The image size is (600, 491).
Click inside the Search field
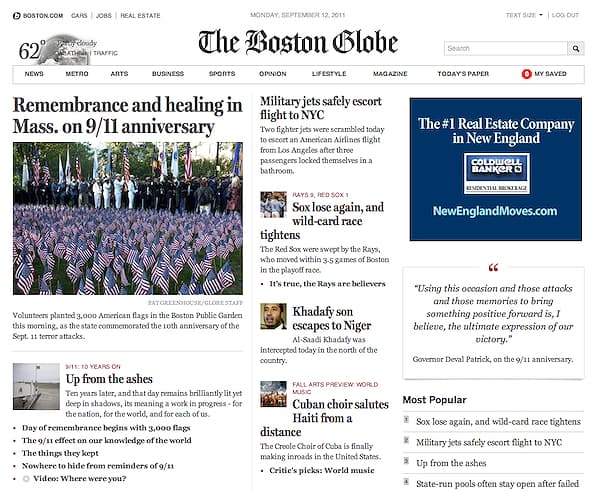click(505, 49)
